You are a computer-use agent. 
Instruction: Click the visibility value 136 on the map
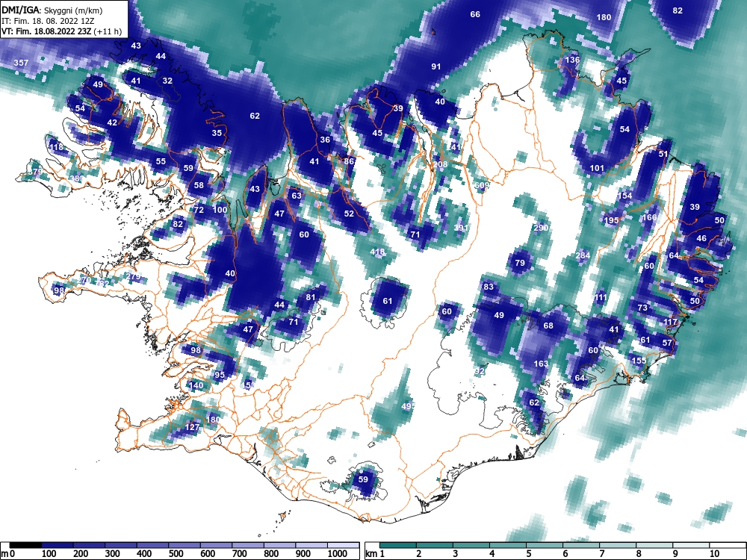tap(572, 60)
